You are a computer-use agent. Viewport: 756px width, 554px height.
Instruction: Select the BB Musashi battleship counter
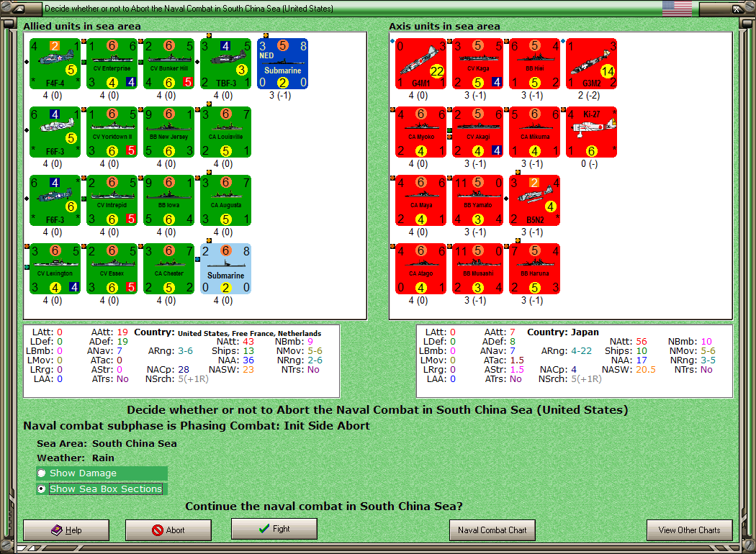tap(478, 269)
